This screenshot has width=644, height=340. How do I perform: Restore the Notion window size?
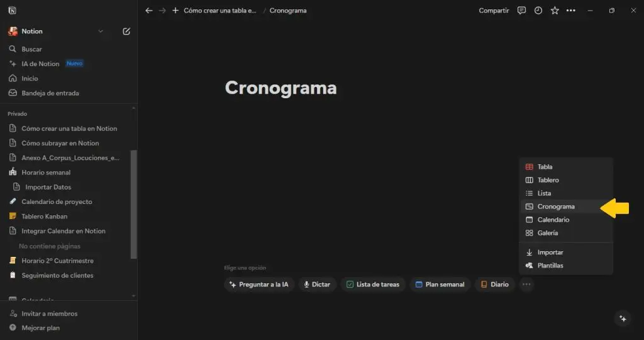[x=612, y=11]
